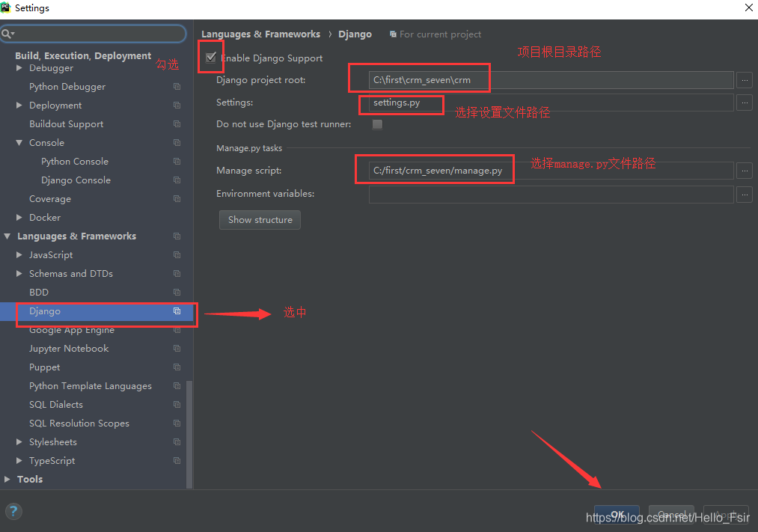Screen dimensions: 758x532
Task: Open the Environment variables editor button
Action: (x=745, y=195)
